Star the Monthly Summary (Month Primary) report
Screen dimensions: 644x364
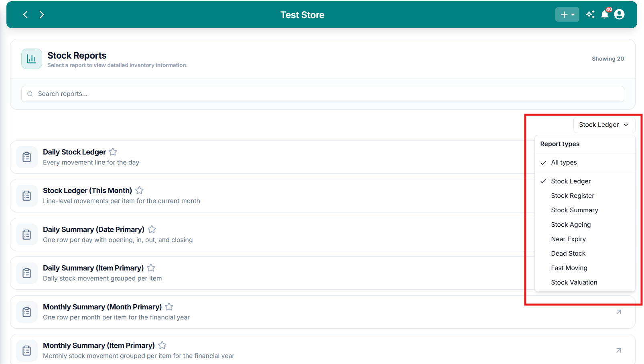(169, 307)
